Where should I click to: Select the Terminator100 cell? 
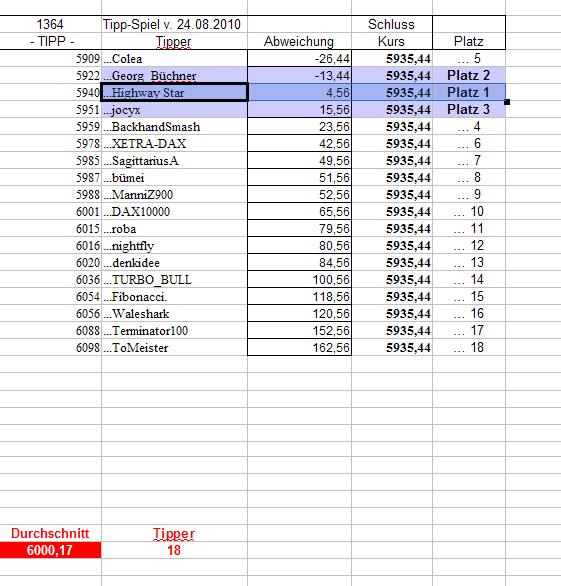pos(174,330)
